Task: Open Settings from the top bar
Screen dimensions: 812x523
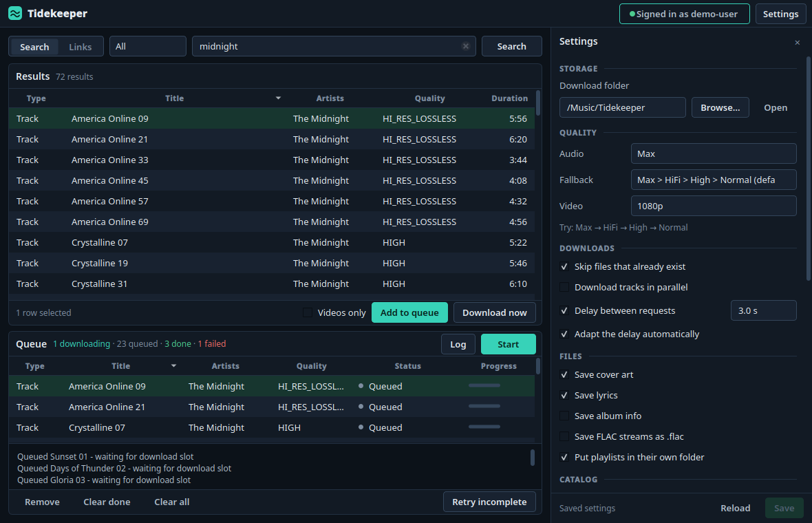Action: 780,14
